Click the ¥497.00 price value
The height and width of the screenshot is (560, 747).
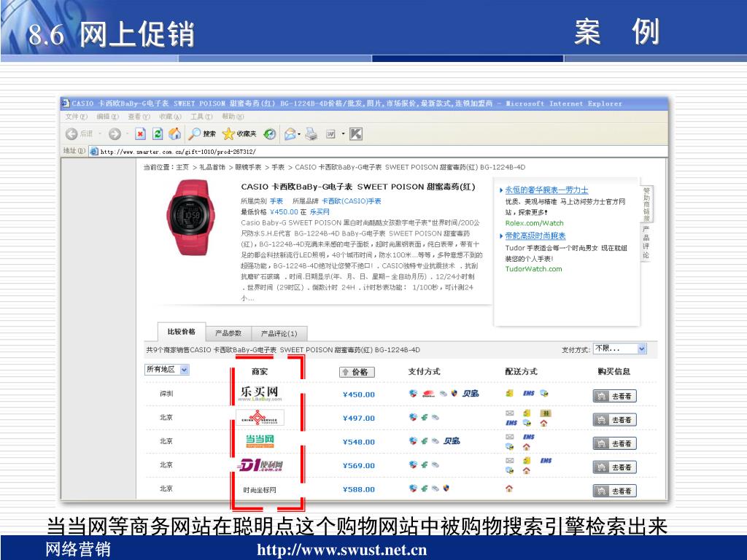tap(359, 418)
